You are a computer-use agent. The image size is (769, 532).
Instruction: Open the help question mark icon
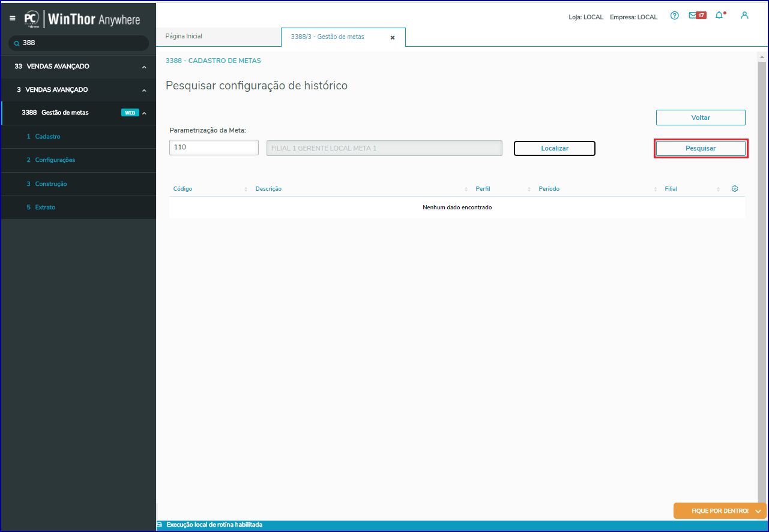click(x=675, y=16)
